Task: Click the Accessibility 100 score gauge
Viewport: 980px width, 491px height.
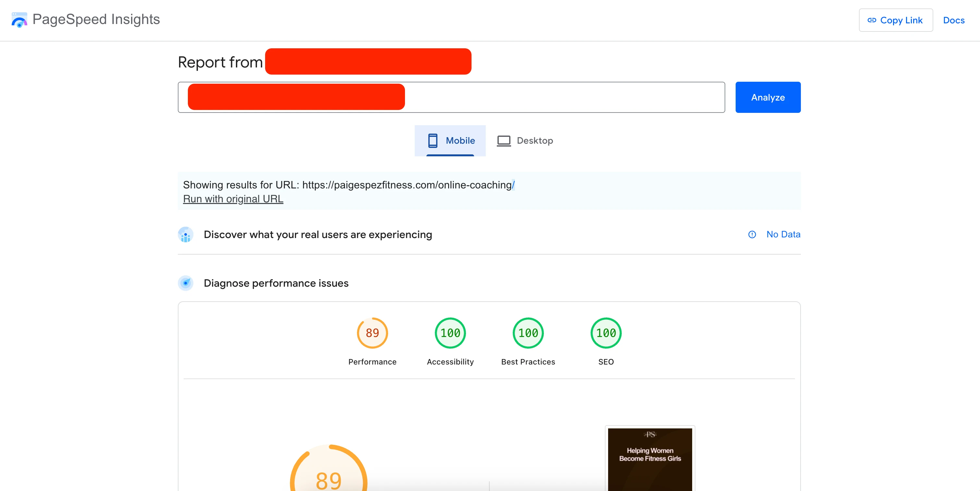Action: pyautogui.click(x=450, y=333)
